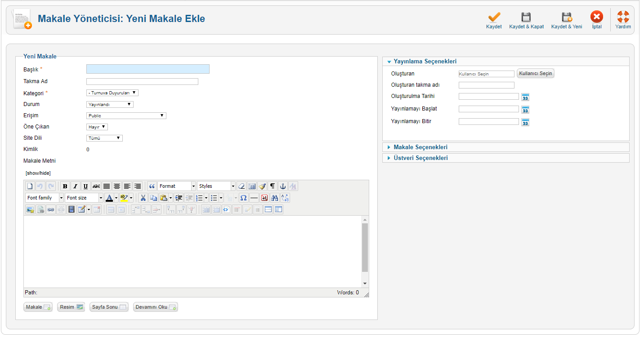The image size is (644, 337).
Task: Click the Devamını Oku button
Action: coord(156,307)
